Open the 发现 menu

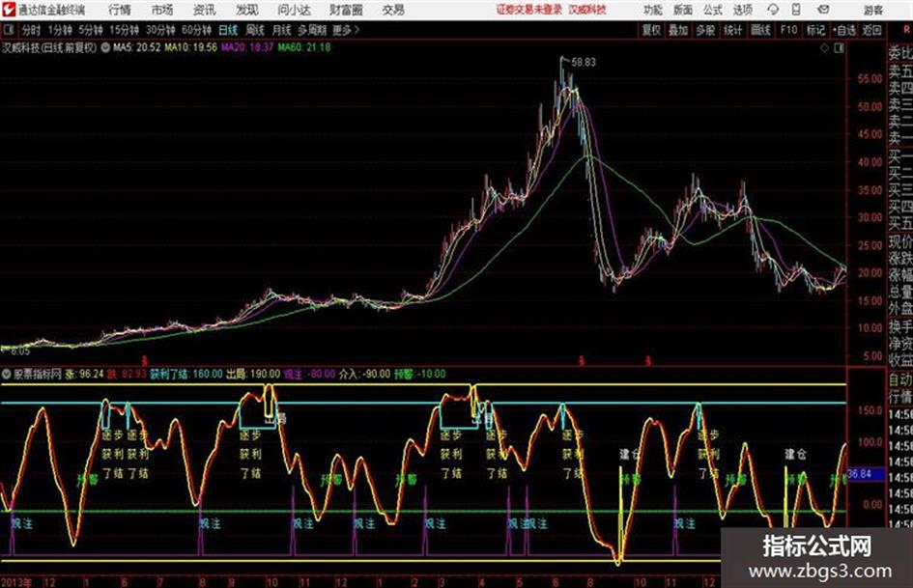(x=247, y=10)
